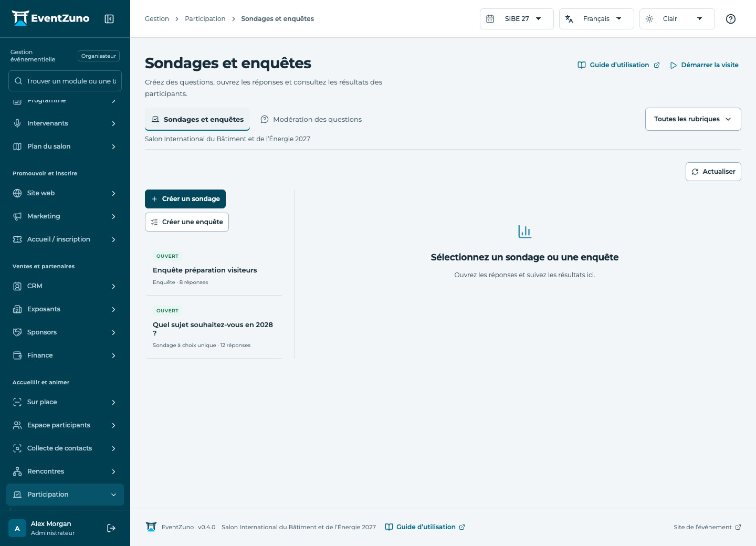This screenshot has width=756, height=546.
Task: Expand the Exposants chevron
Action: [x=113, y=309]
